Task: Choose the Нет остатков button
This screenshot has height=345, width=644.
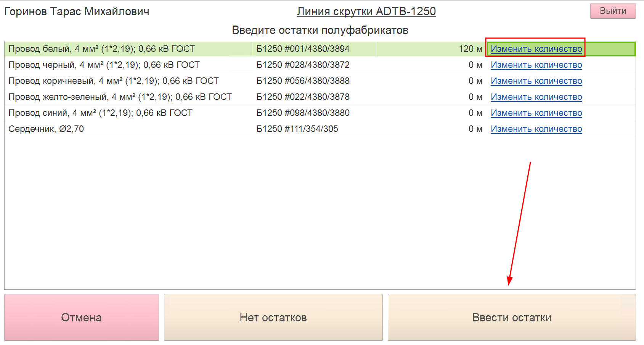Action: click(273, 317)
